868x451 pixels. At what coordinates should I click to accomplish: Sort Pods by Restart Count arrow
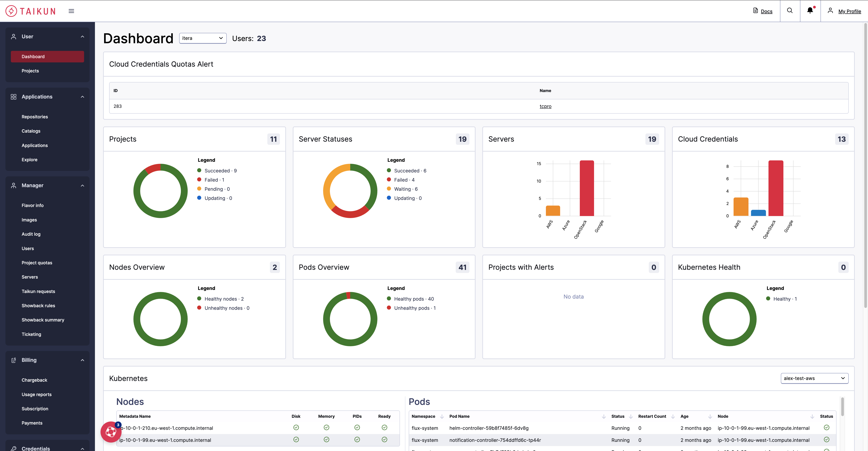tap(673, 417)
